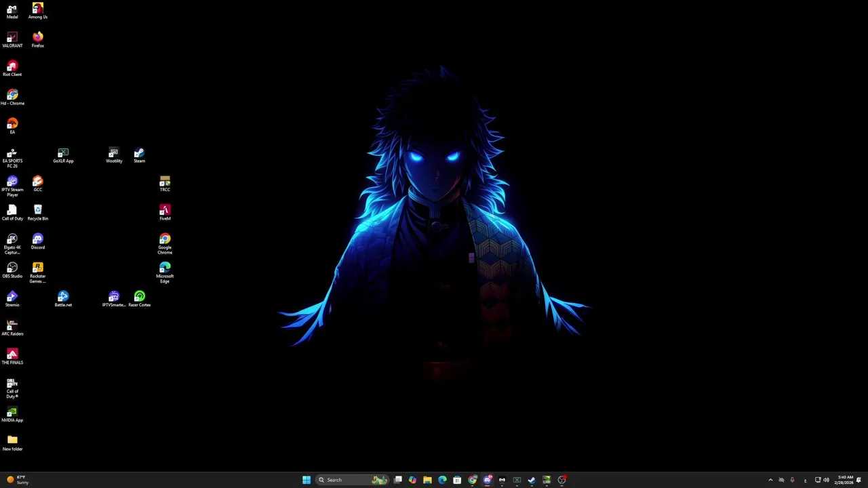Select the Call of Duty® game shortcut
The image size is (868, 488).
pos(12,388)
